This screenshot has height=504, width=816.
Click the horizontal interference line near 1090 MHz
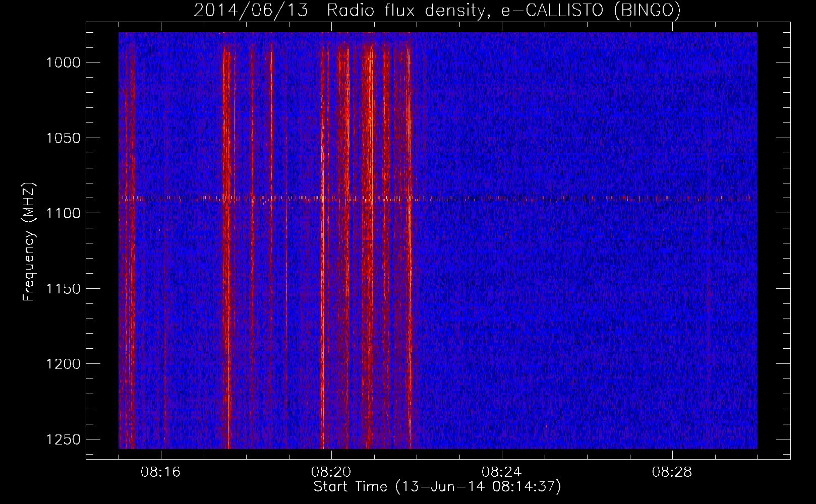tap(438, 198)
